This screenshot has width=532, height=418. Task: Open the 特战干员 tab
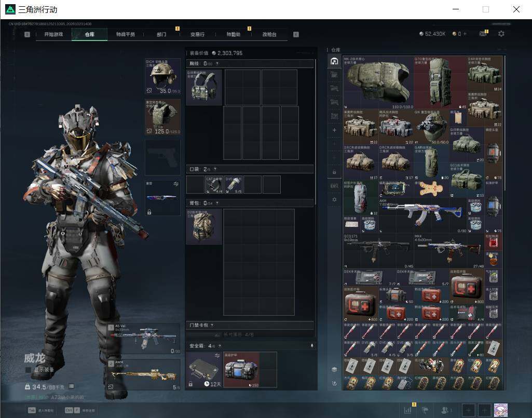coord(126,34)
